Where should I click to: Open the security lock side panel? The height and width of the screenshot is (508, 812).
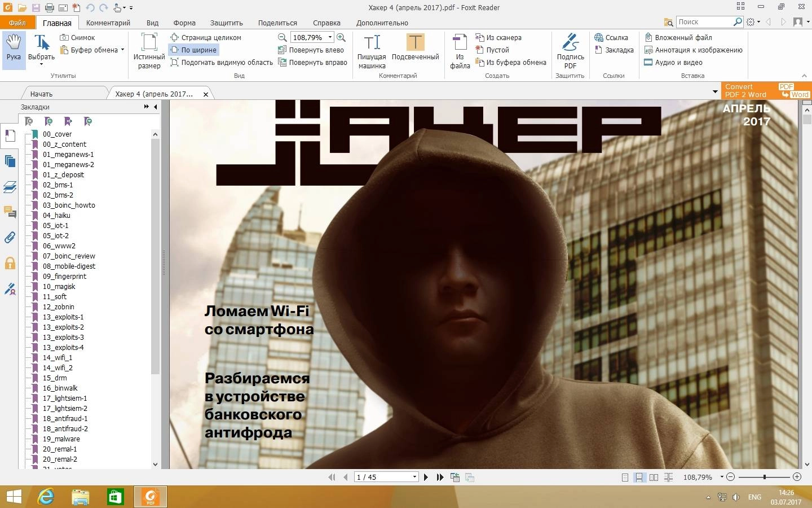point(10,263)
